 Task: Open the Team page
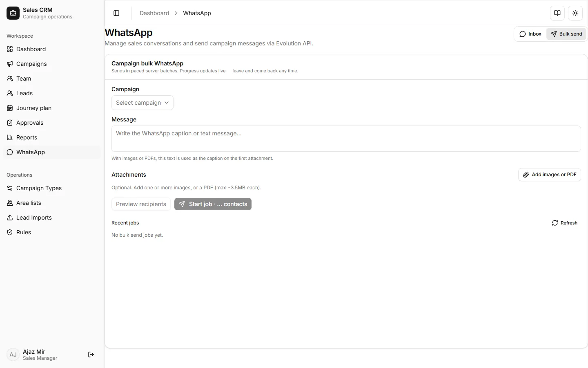[51, 79]
